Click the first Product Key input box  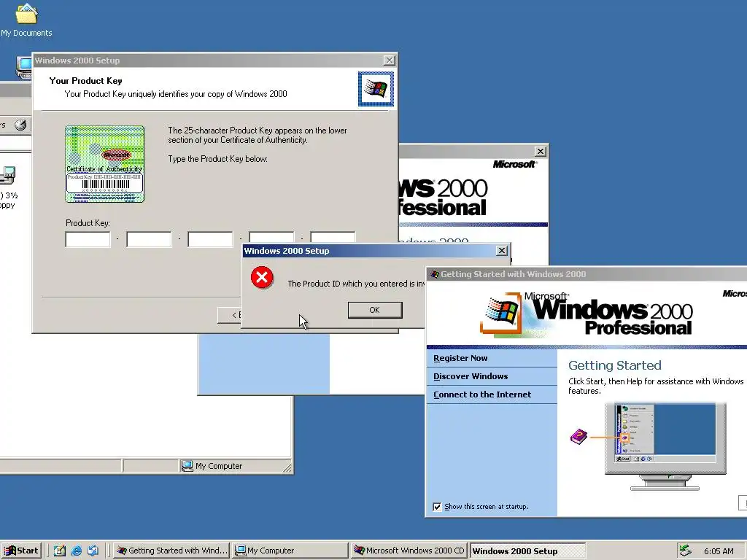88,239
